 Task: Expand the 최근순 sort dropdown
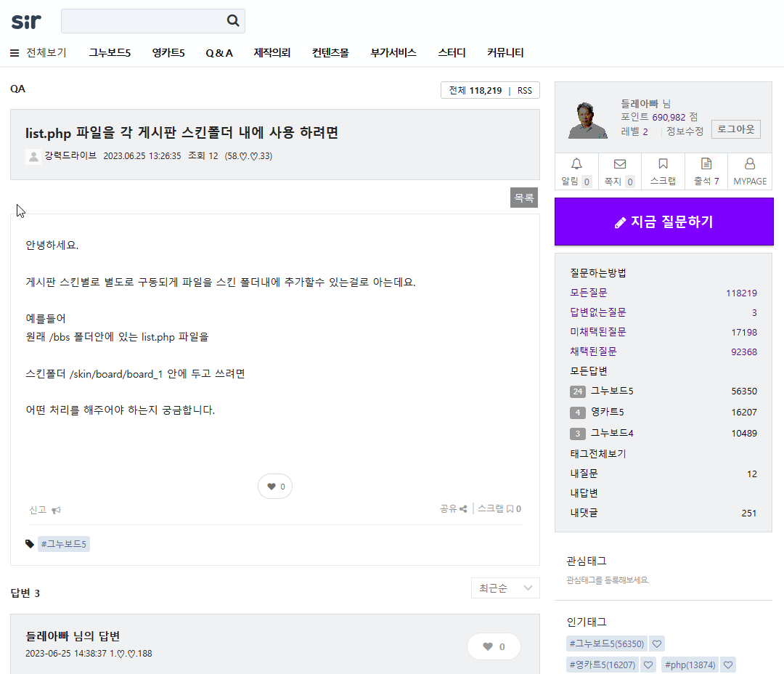coord(505,588)
